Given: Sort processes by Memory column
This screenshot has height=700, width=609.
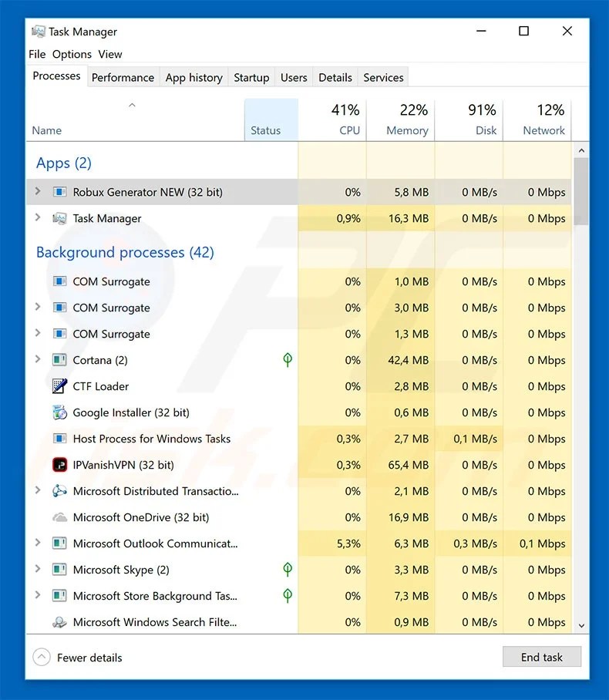Looking at the screenshot, I should 401,120.
